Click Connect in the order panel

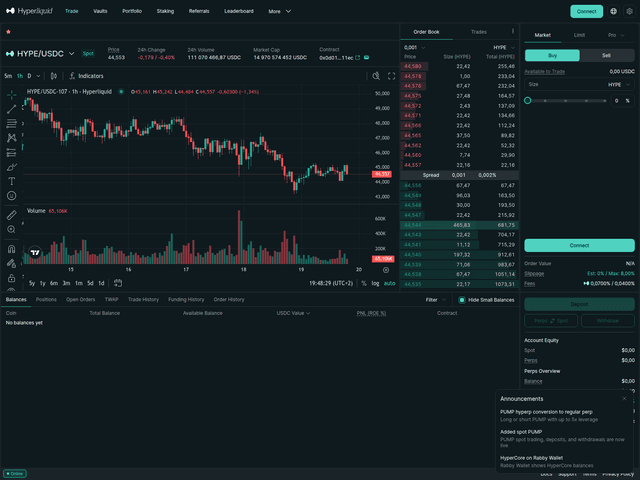tap(579, 245)
